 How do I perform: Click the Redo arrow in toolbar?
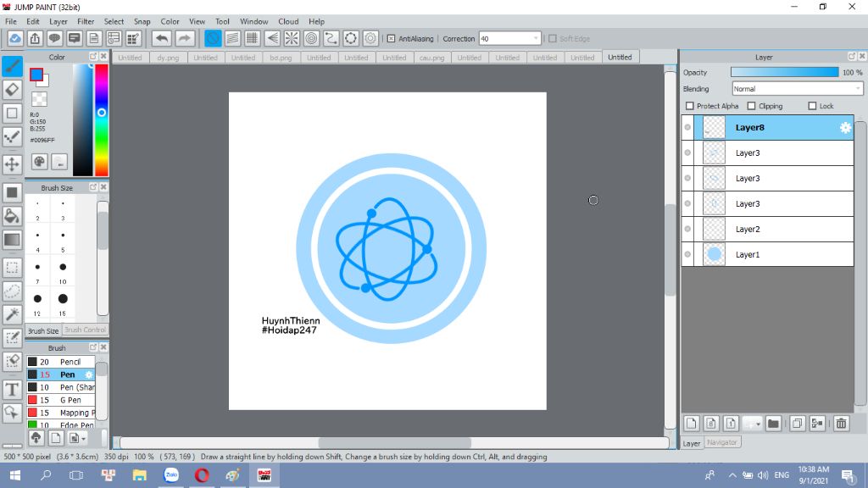click(184, 38)
